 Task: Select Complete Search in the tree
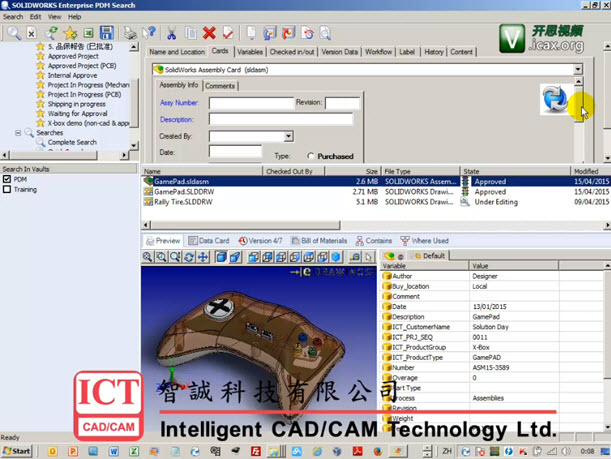pyautogui.click(x=72, y=142)
